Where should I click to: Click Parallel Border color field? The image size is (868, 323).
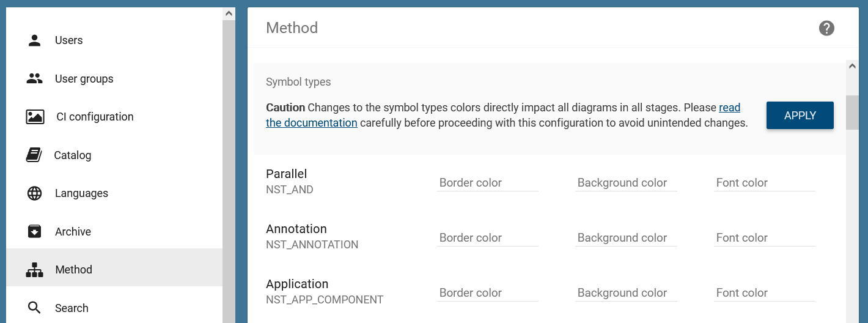[x=488, y=182]
